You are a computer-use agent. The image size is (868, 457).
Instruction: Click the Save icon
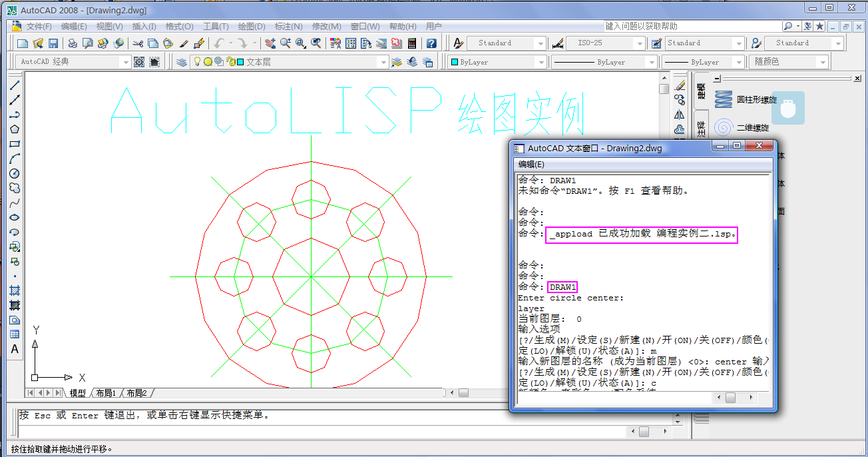(x=53, y=43)
